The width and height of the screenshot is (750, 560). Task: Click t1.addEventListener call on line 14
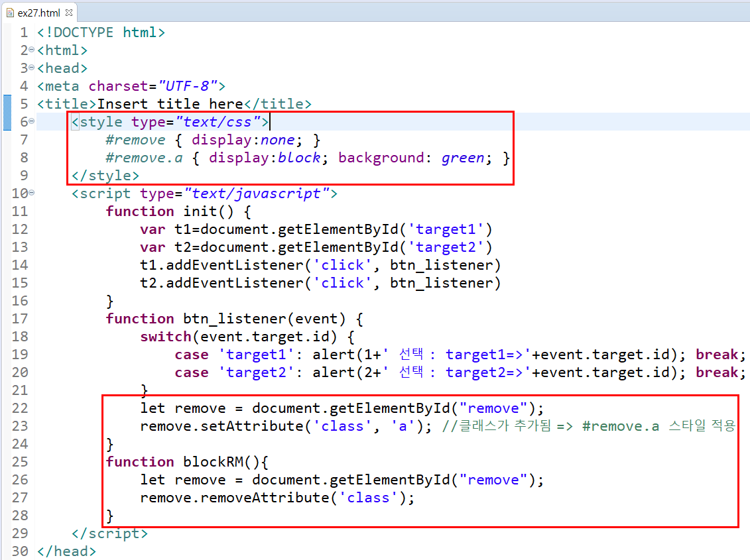tap(320, 265)
